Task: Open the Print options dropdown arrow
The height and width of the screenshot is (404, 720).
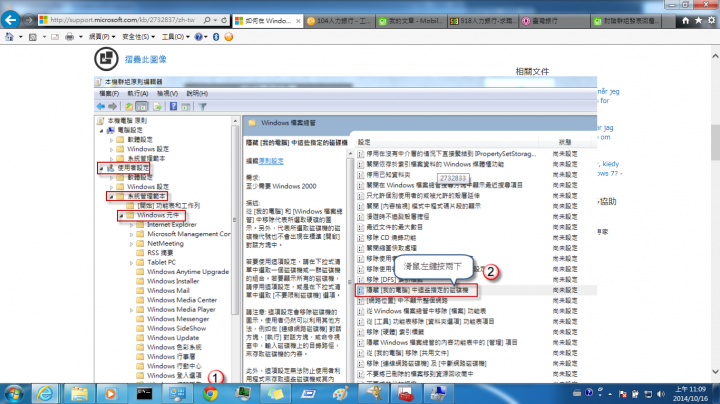Action: 80,37
